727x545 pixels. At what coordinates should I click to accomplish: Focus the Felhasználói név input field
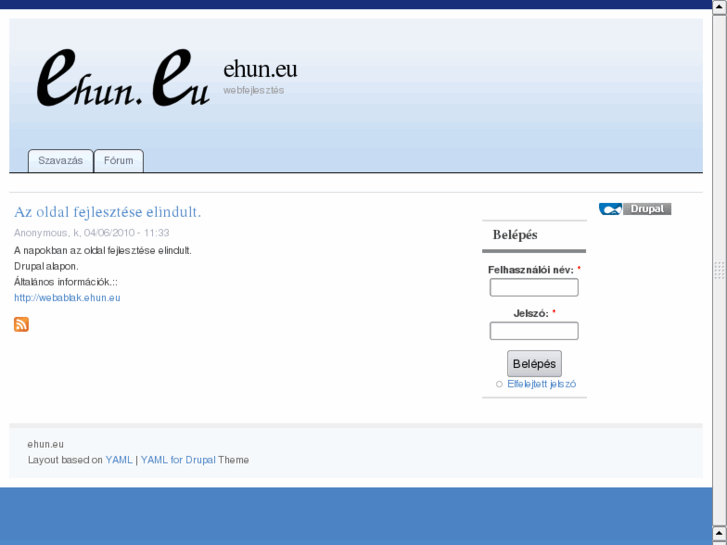534,288
